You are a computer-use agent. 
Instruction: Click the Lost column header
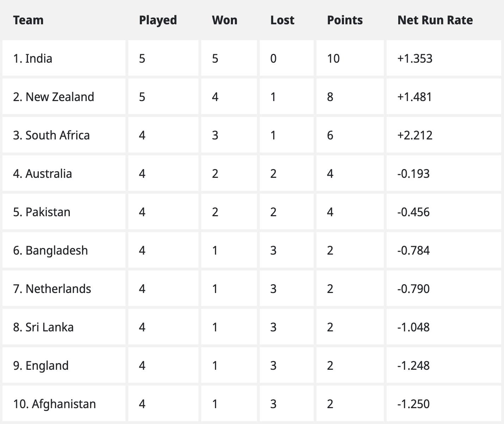point(282,20)
